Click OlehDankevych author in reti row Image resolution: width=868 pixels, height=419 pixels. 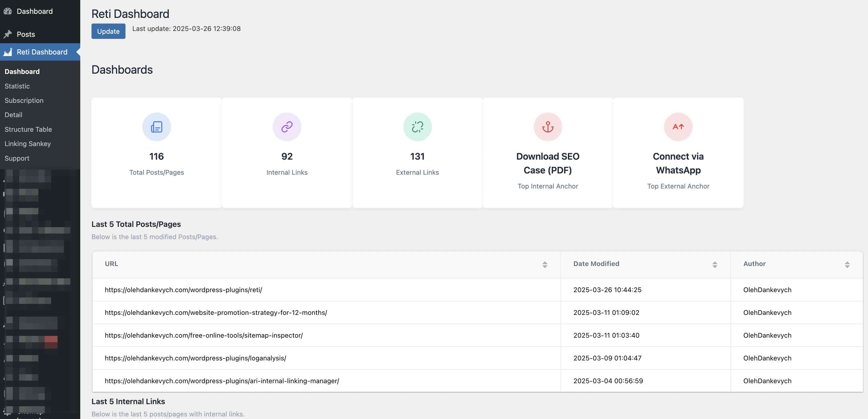click(767, 290)
